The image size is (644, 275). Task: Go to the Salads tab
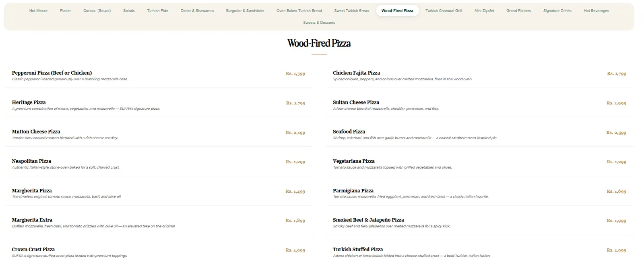point(129,11)
